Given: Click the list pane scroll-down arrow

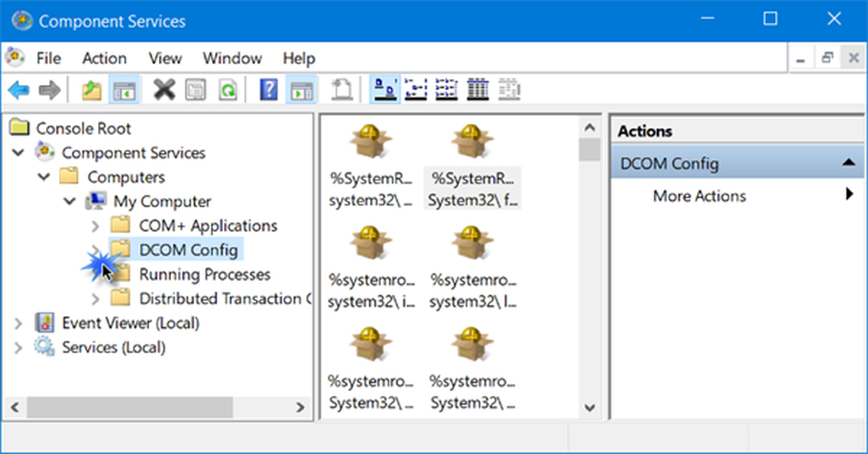Looking at the screenshot, I should (x=590, y=406).
